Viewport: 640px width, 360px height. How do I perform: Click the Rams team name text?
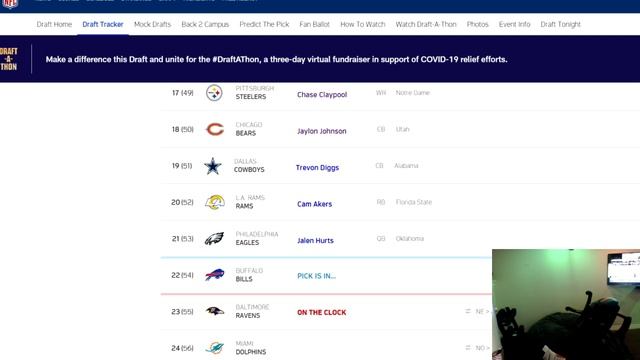(x=244, y=206)
